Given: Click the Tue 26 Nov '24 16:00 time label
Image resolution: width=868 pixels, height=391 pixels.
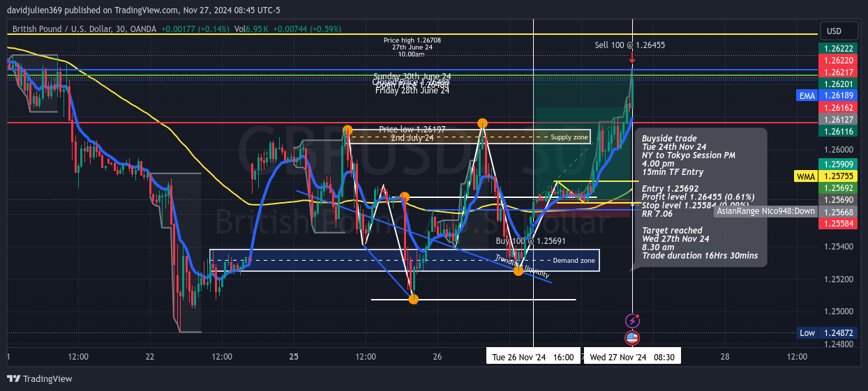Looking at the screenshot, I should pyautogui.click(x=533, y=357).
